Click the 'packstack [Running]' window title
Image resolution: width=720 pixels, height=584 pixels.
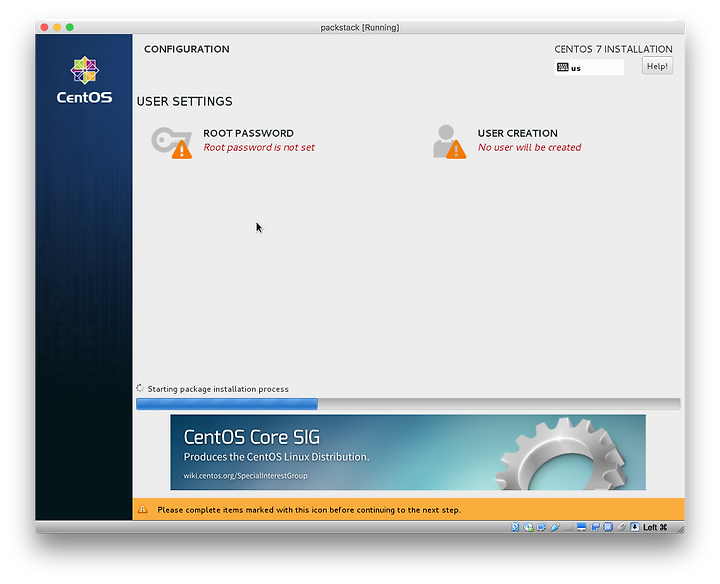[360, 28]
